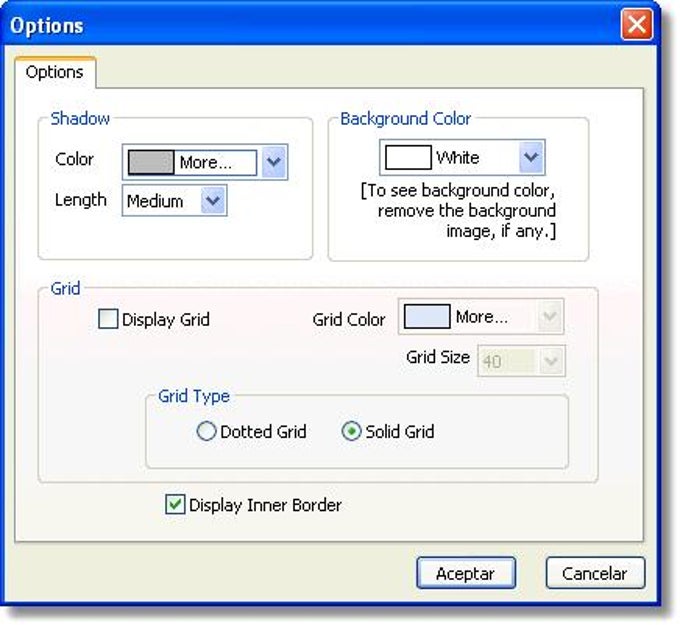This screenshot has width=680, height=625.
Task: Click the Shadow 'Length' label
Action: tap(81, 200)
